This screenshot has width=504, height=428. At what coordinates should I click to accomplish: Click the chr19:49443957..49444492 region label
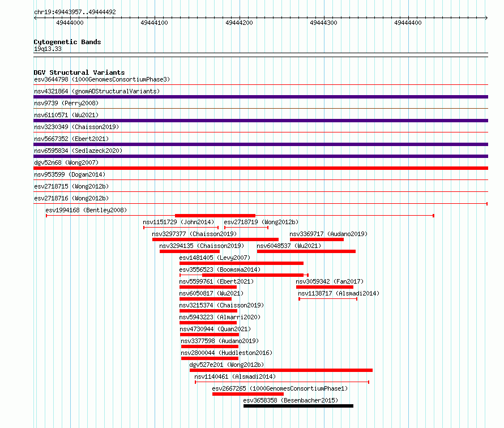click(75, 12)
